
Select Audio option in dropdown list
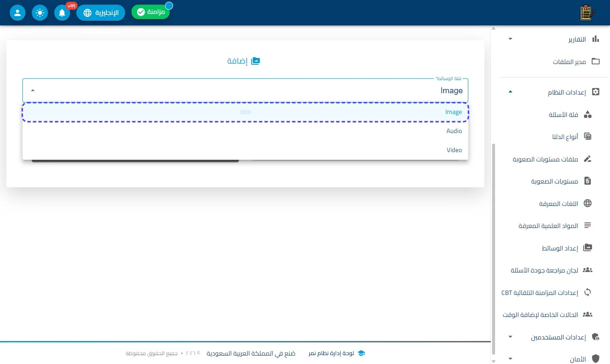tap(245, 131)
